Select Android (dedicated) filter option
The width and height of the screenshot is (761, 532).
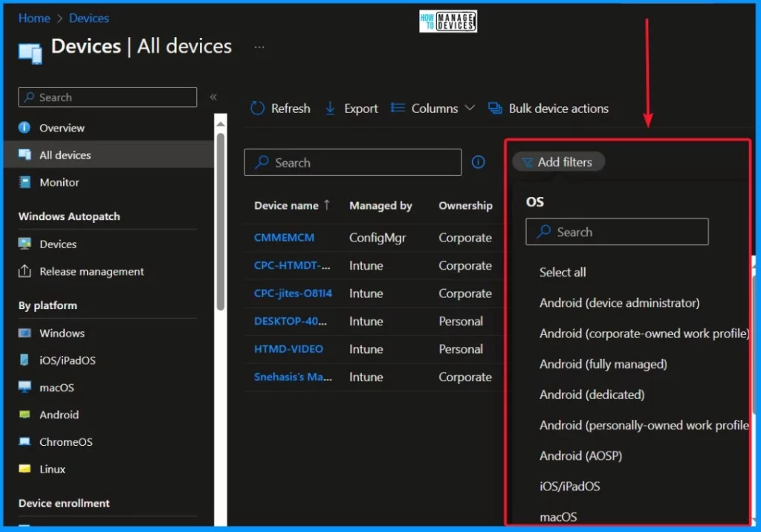pyautogui.click(x=592, y=395)
